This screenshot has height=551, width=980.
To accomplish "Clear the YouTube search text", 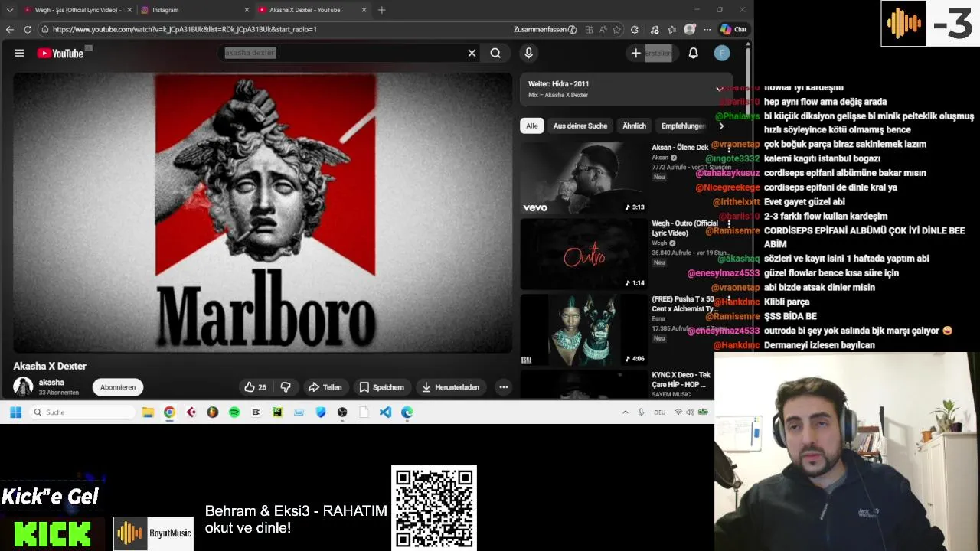I will click(x=472, y=53).
